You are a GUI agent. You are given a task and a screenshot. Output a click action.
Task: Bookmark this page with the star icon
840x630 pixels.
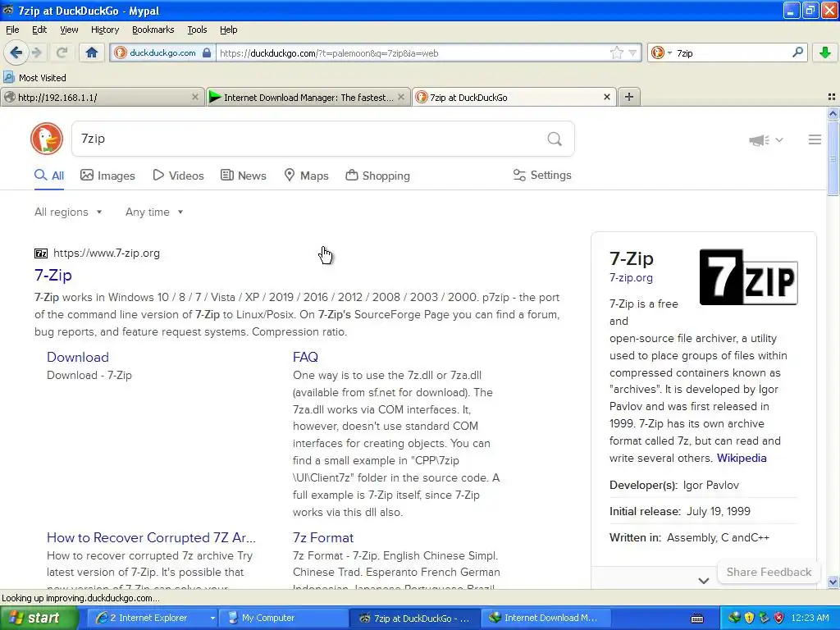tap(617, 52)
